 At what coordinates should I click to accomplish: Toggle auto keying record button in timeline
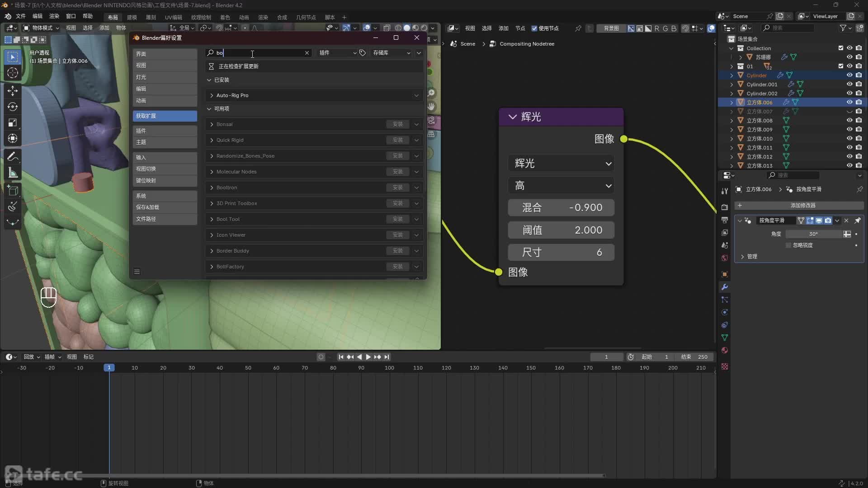321,357
